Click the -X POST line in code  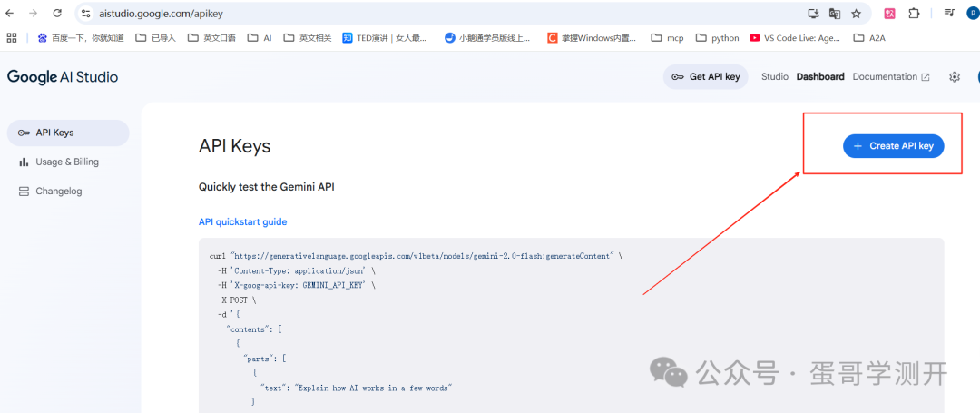(x=237, y=300)
